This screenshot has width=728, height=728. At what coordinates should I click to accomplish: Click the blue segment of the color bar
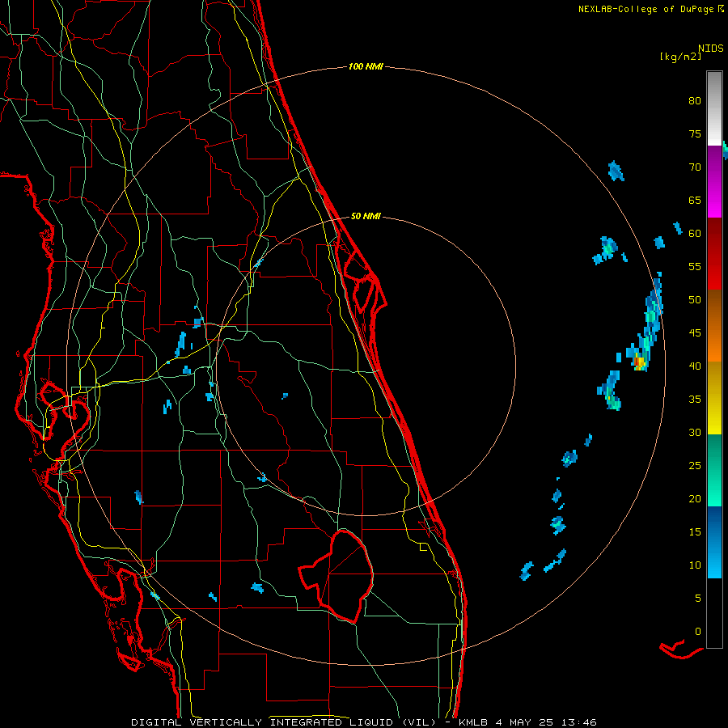pyautogui.click(x=714, y=542)
